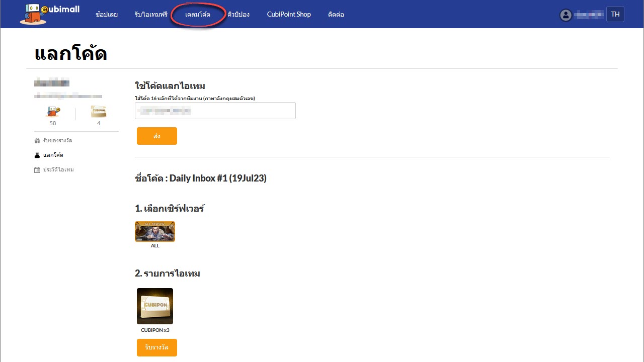The width and height of the screenshot is (644, 362).
Task: Click the แลกโค้ด page title
Action: coord(71,54)
